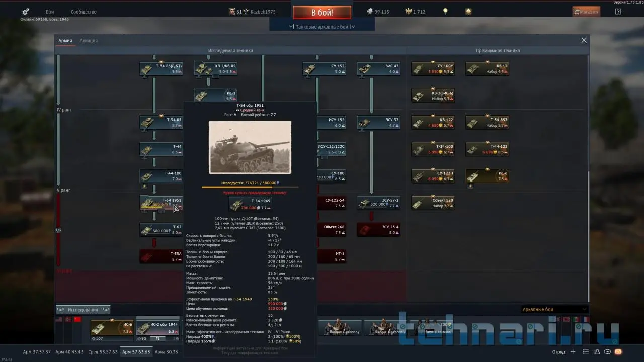Select the premium Т-34-85З card

(x=487, y=123)
